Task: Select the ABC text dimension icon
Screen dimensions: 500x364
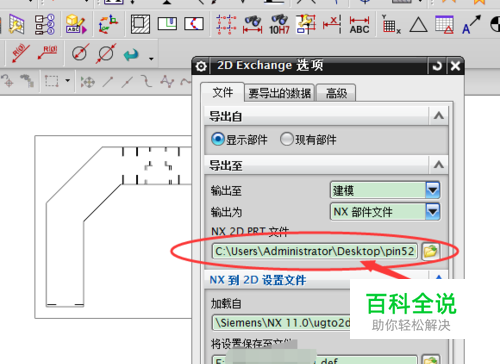Action: [x=359, y=25]
